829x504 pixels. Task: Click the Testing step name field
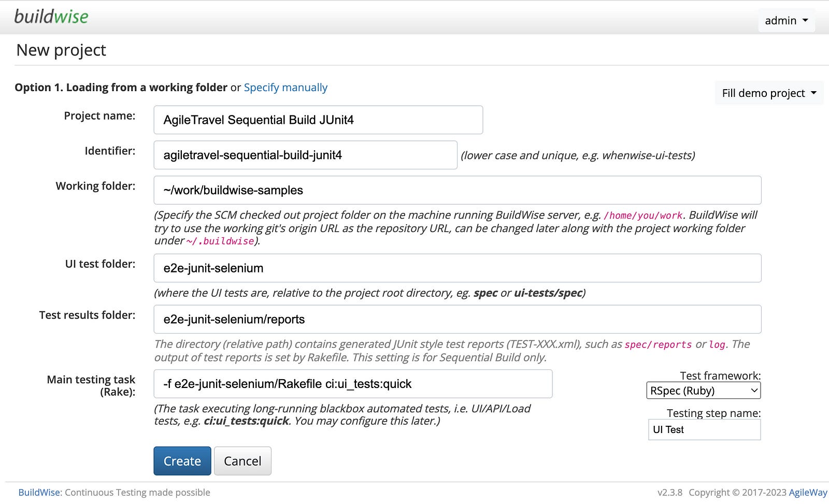(x=704, y=429)
